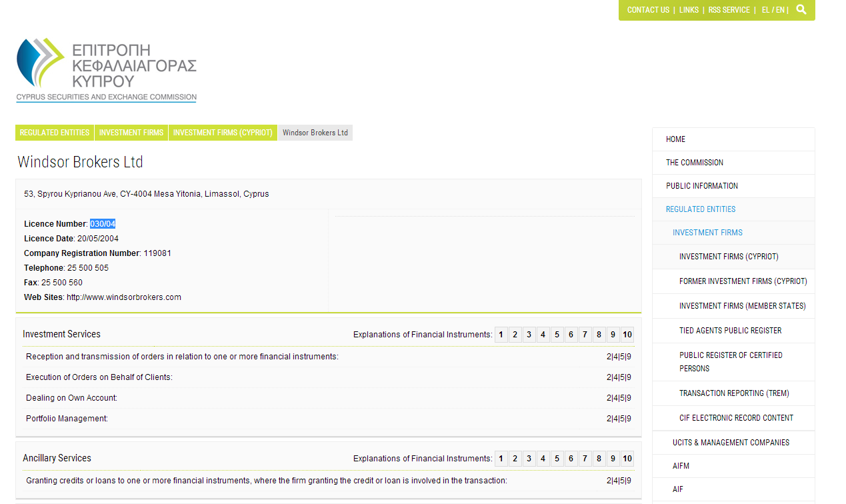This screenshot has width=846, height=504.
Task: Click the Spyrou Kyprianou Ave address line
Action: pos(147,194)
